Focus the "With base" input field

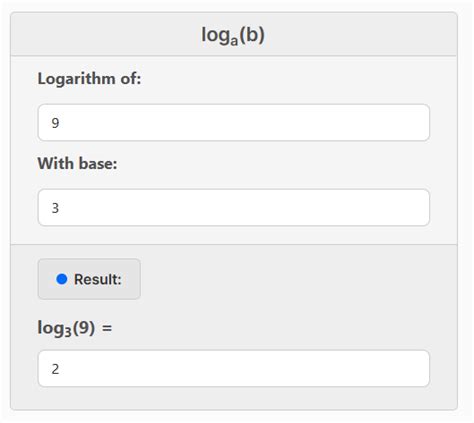point(234,207)
